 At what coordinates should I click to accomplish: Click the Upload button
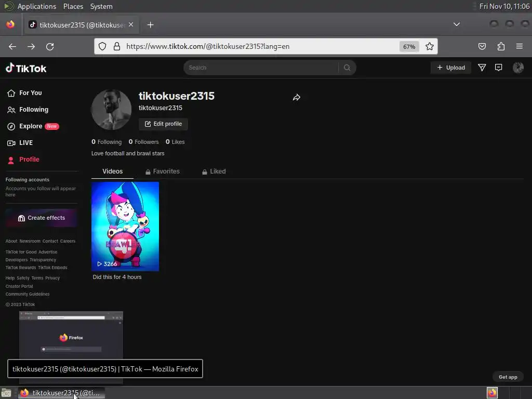click(x=451, y=68)
